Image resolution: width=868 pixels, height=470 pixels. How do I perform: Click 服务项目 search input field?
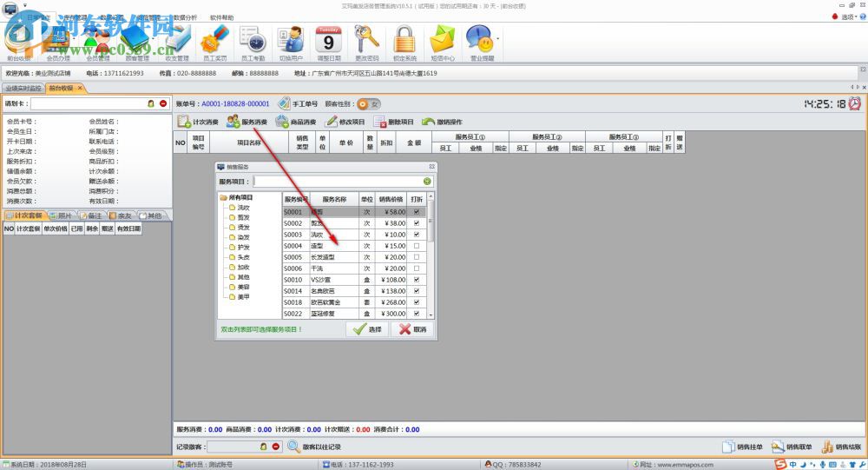(338, 182)
